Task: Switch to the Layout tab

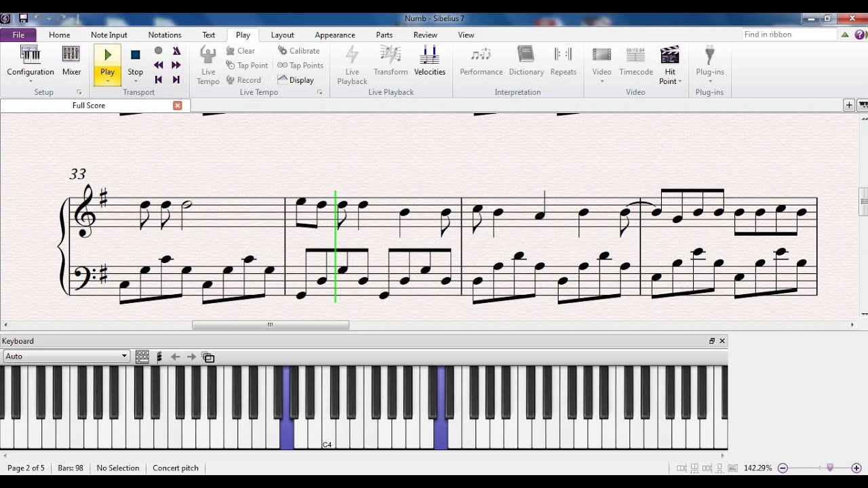Action: tap(282, 35)
